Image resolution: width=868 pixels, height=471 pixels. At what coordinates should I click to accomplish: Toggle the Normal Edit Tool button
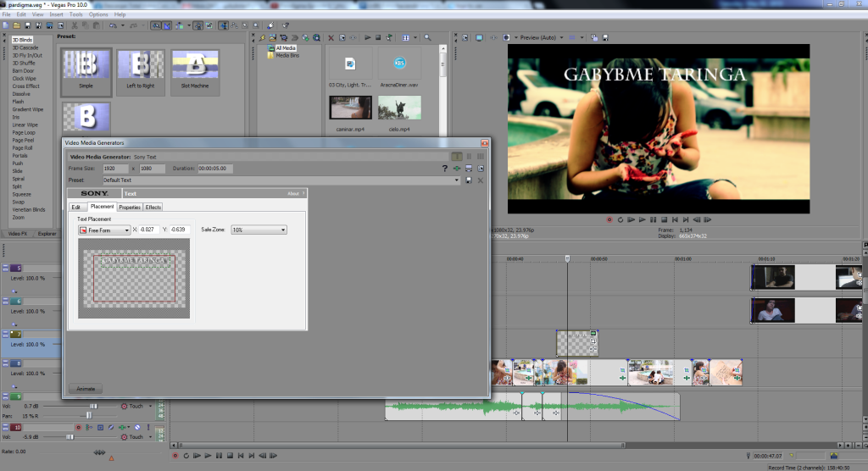[223, 25]
